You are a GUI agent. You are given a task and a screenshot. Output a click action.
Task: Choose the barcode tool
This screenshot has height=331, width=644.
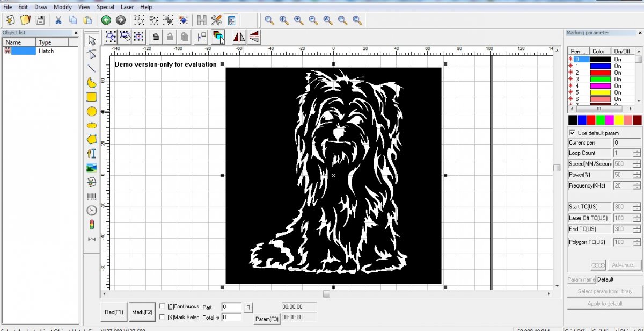[x=92, y=196]
